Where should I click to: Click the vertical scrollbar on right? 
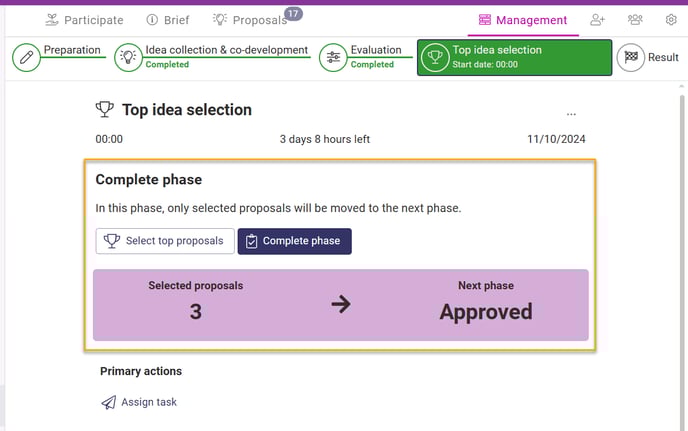click(x=681, y=259)
